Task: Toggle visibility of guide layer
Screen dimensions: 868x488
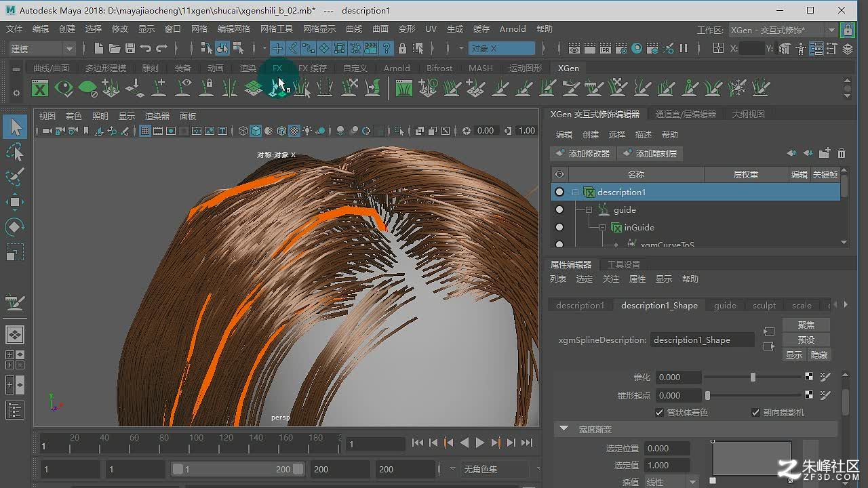Action: pyautogui.click(x=559, y=209)
